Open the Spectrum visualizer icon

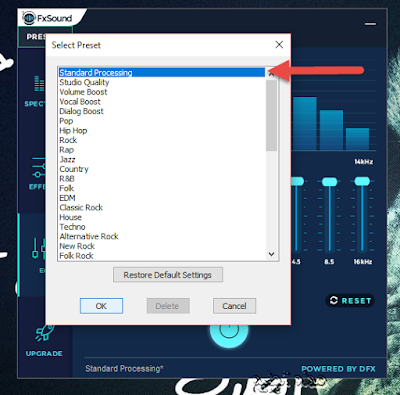[x=39, y=83]
